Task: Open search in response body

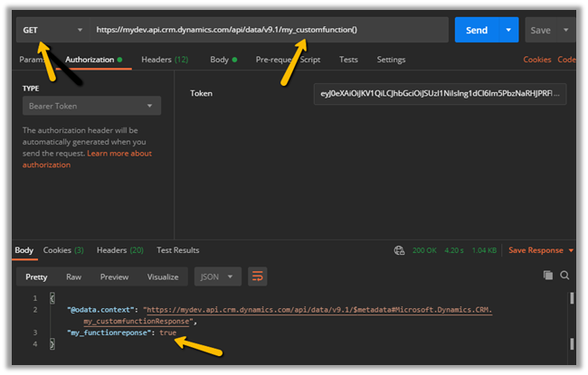Action: point(564,275)
